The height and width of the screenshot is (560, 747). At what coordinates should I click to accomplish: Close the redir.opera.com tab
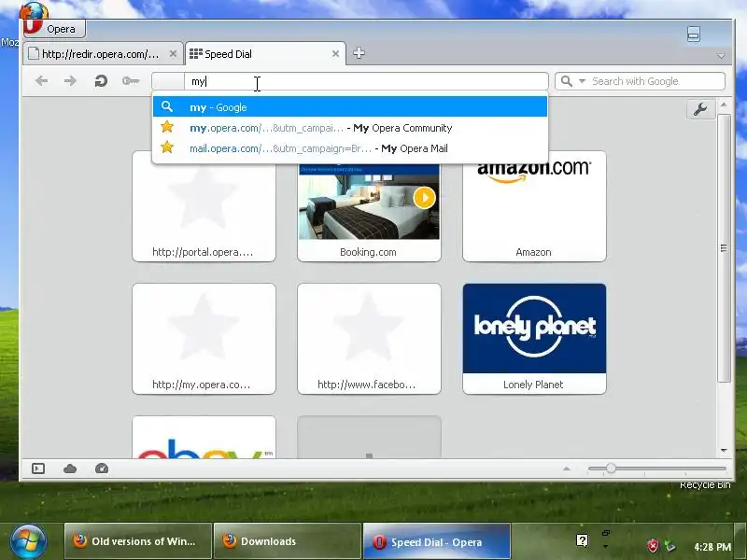[173, 54]
